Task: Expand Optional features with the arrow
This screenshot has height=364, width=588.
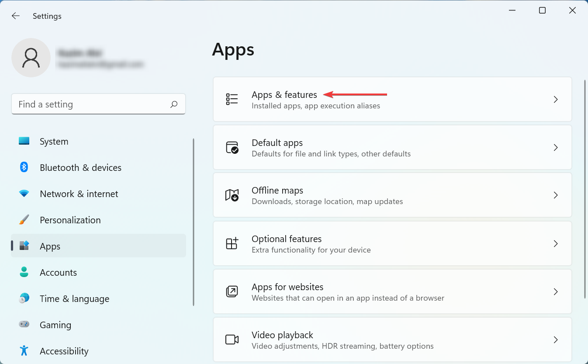Action: click(x=556, y=243)
